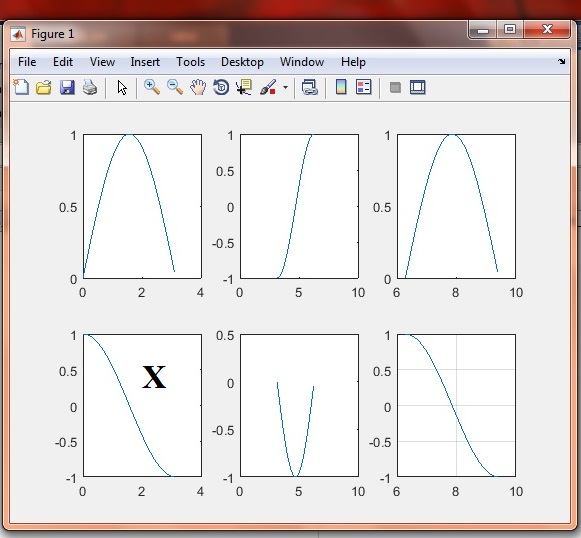Select the Zoom In magnifier tool
Viewport: 581px width, 538px height.
(152, 87)
